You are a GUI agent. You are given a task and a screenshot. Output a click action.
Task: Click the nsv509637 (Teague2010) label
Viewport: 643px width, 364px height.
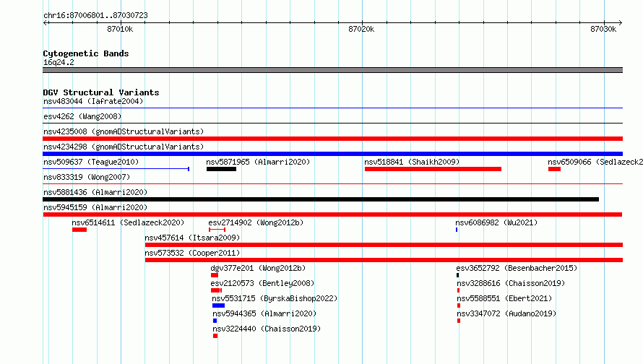click(91, 162)
